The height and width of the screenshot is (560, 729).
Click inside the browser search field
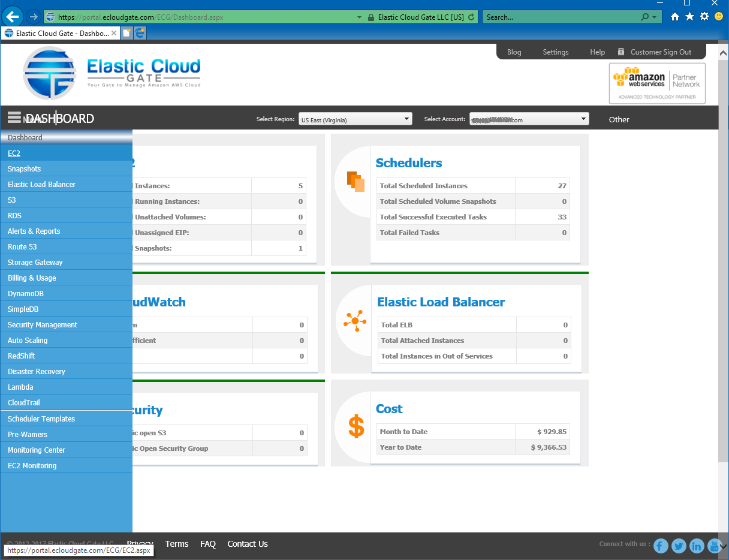point(561,17)
